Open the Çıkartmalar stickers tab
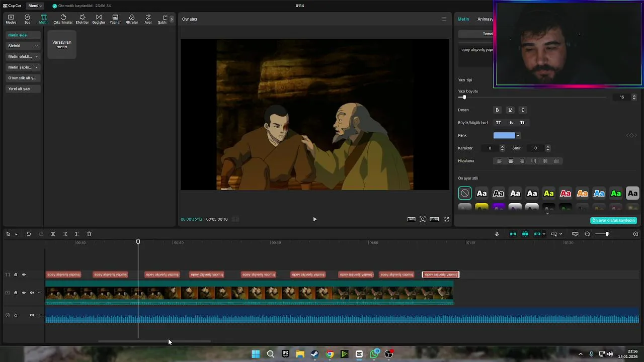The image size is (644, 362). coord(63,19)
